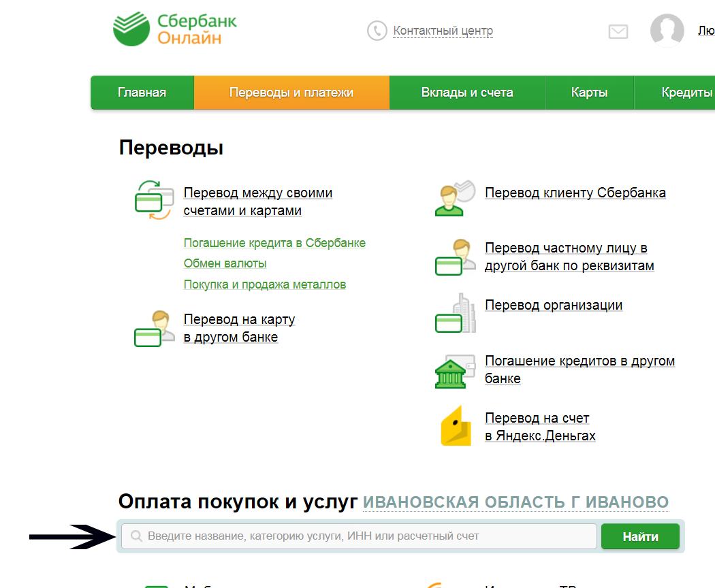715x588 pixels.
Task: Open the Вклады и счета tab
Action: point(467,93)
